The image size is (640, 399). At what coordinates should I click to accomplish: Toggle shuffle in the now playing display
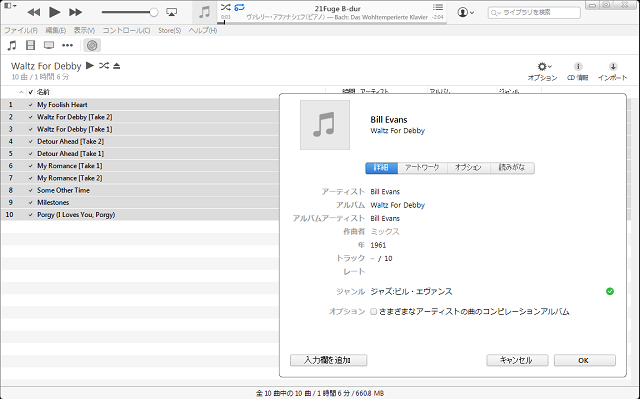[225, 7]
